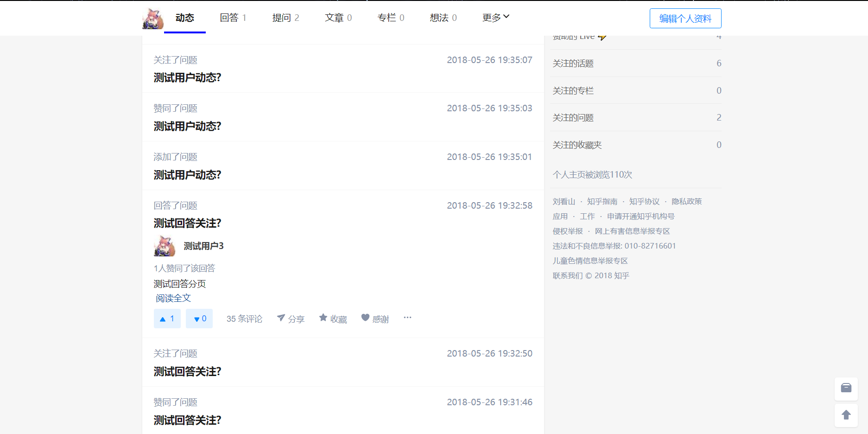Click the timestamp 2018-05-26 19:32:58
868x434 pixels.
click(x=489, y=205)
